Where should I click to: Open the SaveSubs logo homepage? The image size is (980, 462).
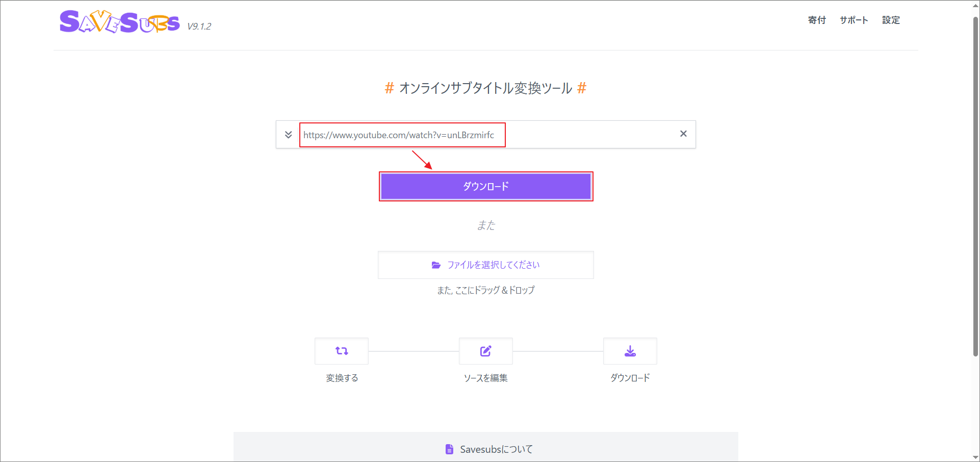[x=120, y=22]
